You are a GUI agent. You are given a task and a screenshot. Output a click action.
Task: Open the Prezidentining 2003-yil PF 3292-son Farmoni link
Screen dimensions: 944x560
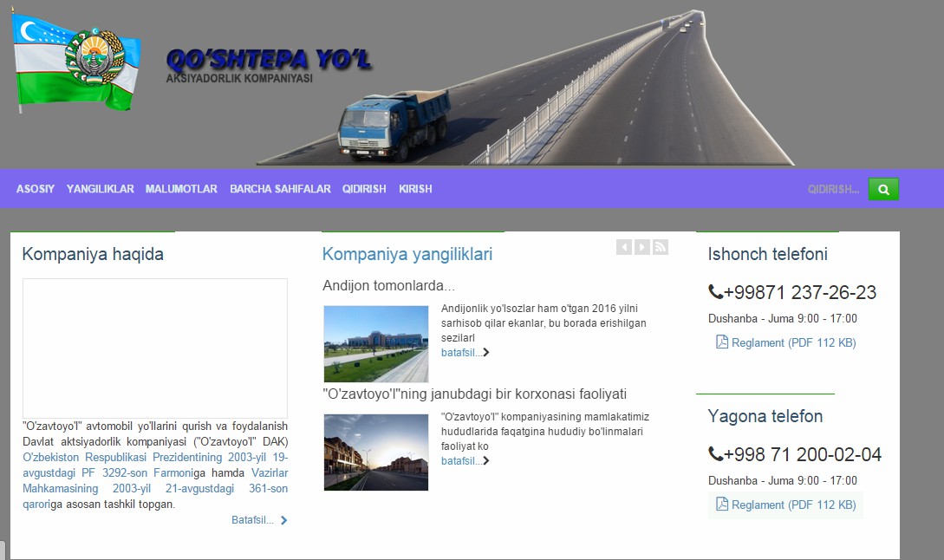pyautogui.click(x=155, y=465)
